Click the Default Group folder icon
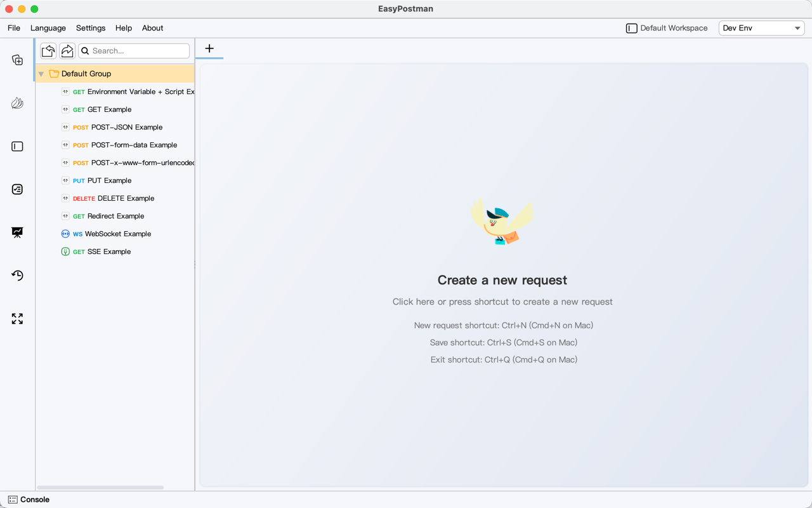Viewport: 812px width, 508px height. 54,74
